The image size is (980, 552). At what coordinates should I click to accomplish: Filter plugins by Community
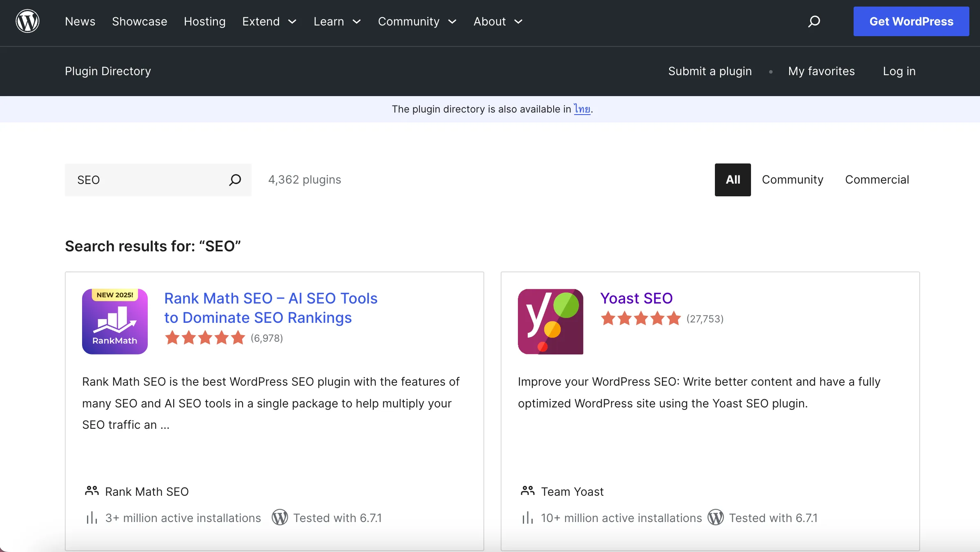(792, 180)
